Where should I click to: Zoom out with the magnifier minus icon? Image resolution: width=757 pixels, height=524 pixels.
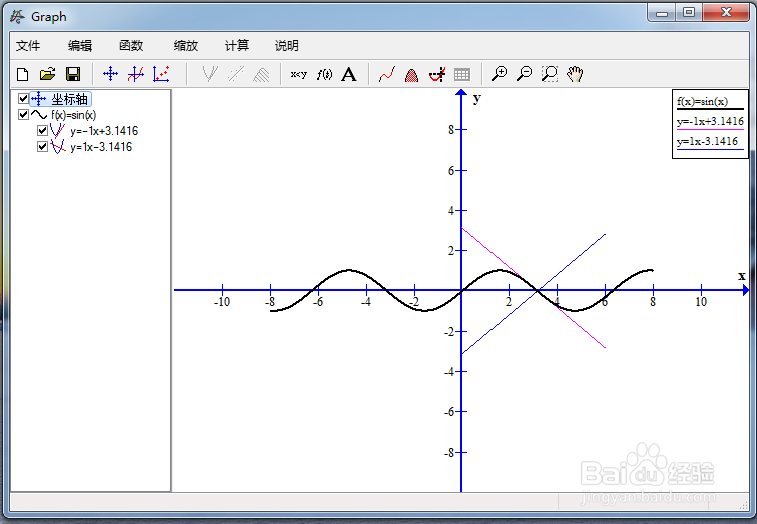[524, 74]
